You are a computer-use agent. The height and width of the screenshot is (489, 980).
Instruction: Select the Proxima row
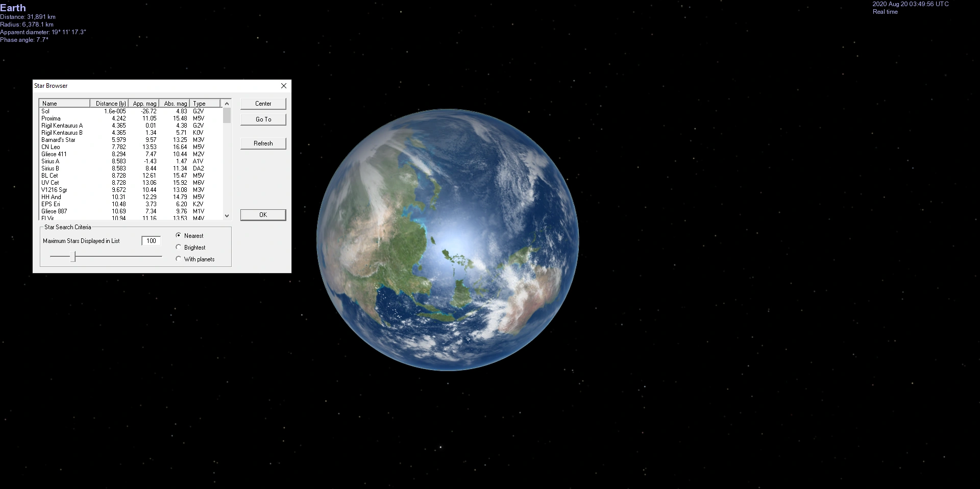131,118
